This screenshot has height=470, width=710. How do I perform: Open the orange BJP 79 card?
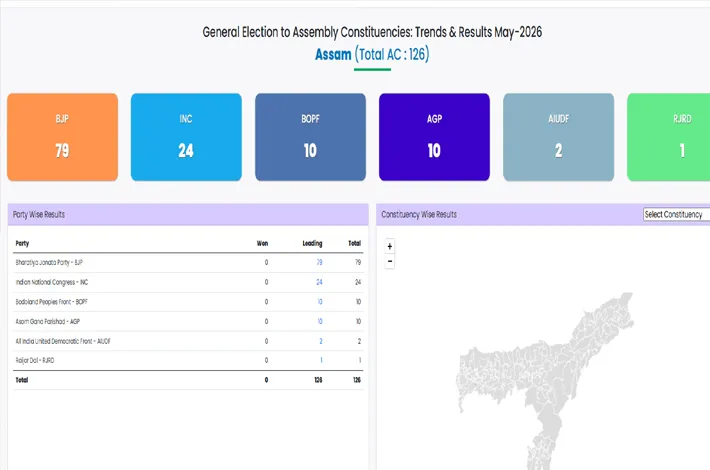(x=62, y=137)
